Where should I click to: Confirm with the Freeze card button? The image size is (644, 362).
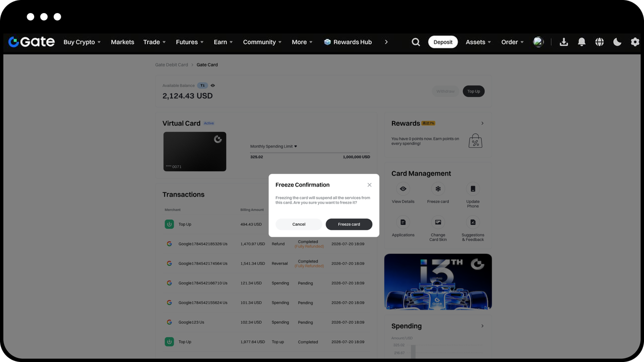pos(349,224)
